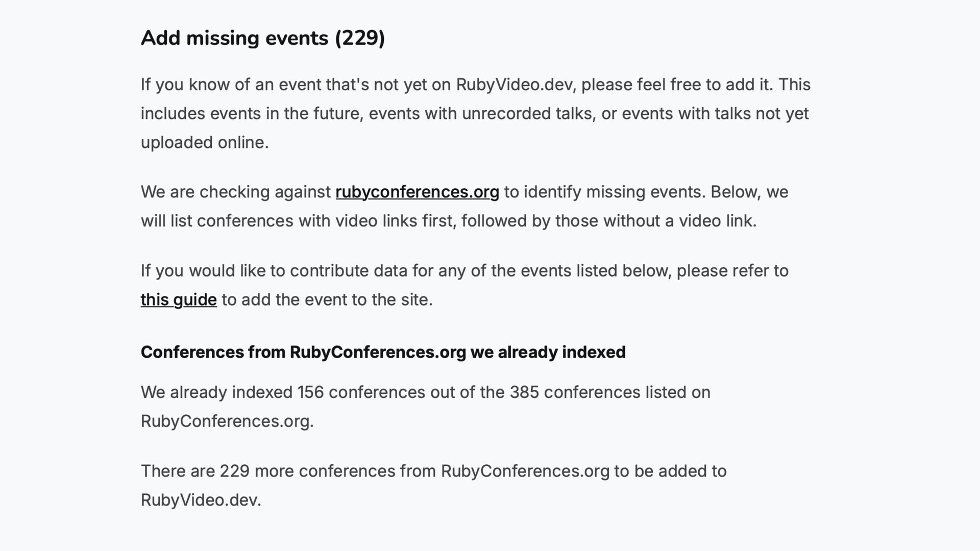
Task: Click '229' in the 'more conferences' sentence
Action: pyautogui.click(x=234, y=470)
